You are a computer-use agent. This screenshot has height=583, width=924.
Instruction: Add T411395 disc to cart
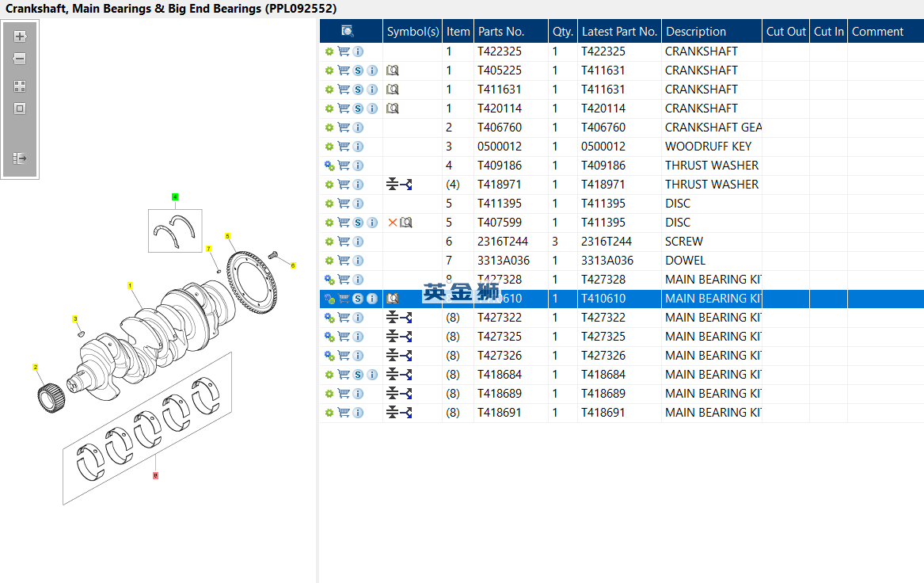344,204
